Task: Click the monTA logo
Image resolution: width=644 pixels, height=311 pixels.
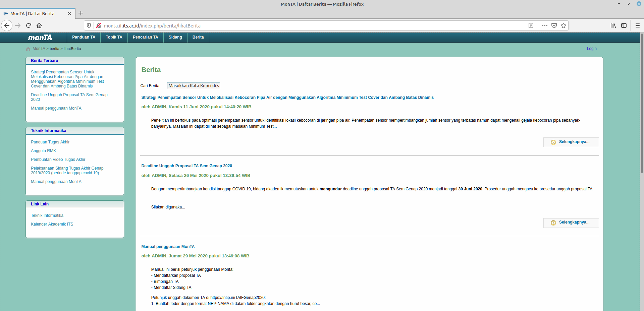Action: pyautogui.click(x=40, y=38)
